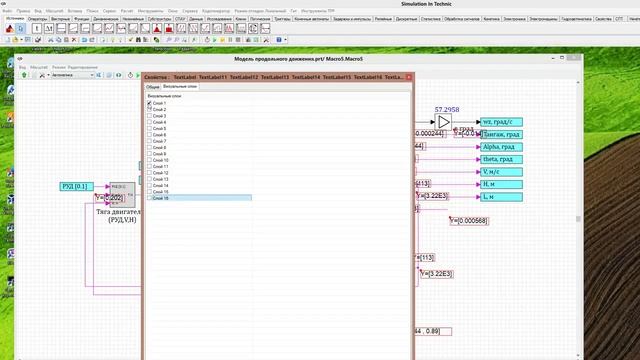Select the 'Δt' time step block icon
This screenshot has height=360, width=640.
[49, 28]
